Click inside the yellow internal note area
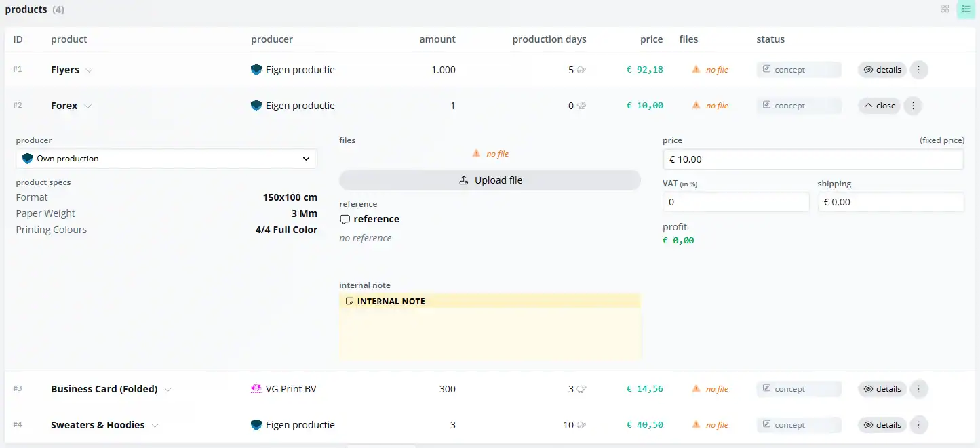980x448 pixels. 490,333
